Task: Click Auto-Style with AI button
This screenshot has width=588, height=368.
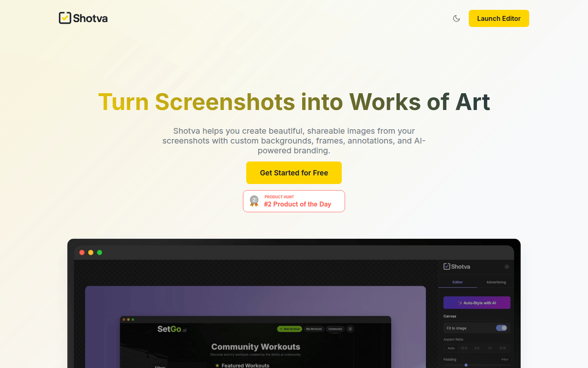Action: (x=477, y=303)
